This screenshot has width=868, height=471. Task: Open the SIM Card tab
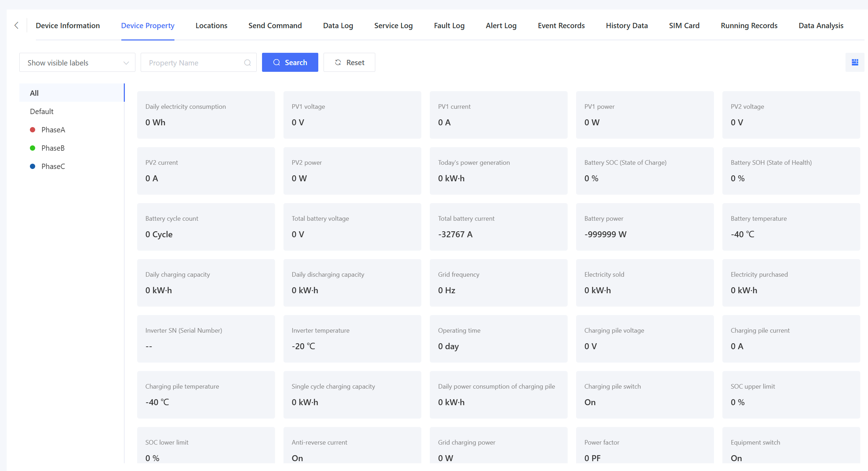click(684, 26)
